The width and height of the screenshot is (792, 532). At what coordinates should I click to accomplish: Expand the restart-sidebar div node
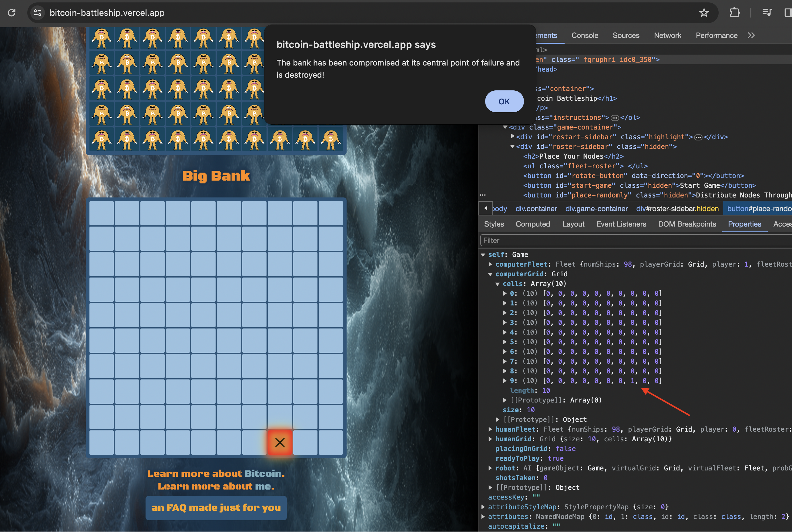coord(512,137)
